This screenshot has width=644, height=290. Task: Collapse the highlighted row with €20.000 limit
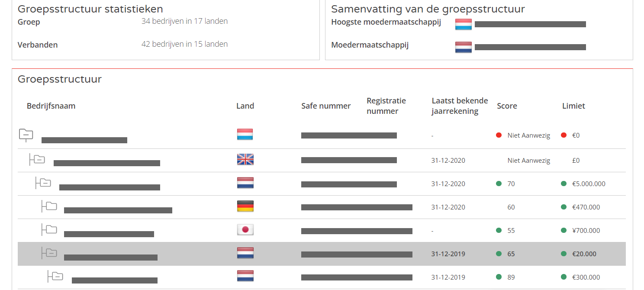[x=51, y=253]
